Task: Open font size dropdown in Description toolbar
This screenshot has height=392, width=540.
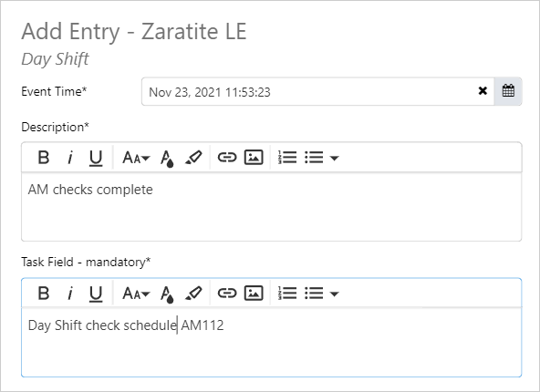Action: [x=137, y=158]
